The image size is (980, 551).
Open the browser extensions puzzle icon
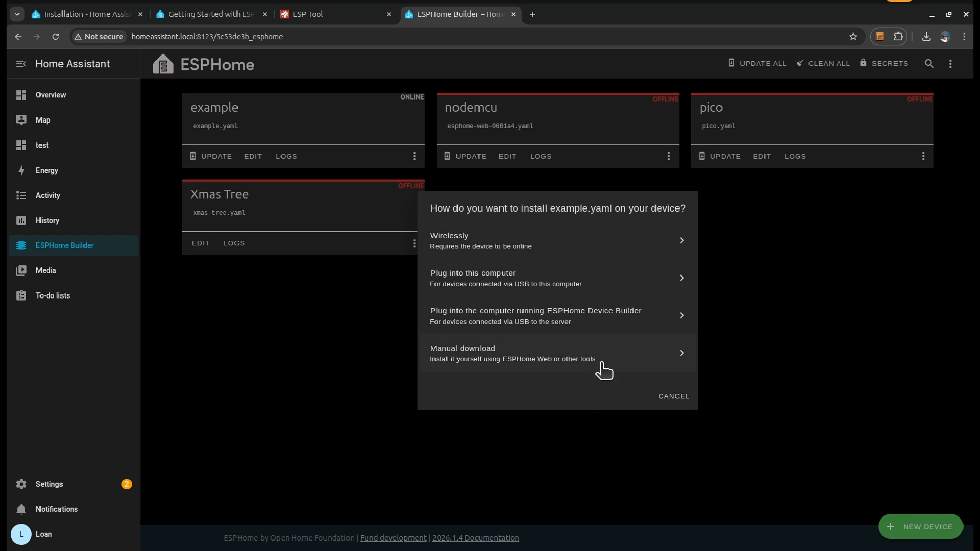(898, 37)
